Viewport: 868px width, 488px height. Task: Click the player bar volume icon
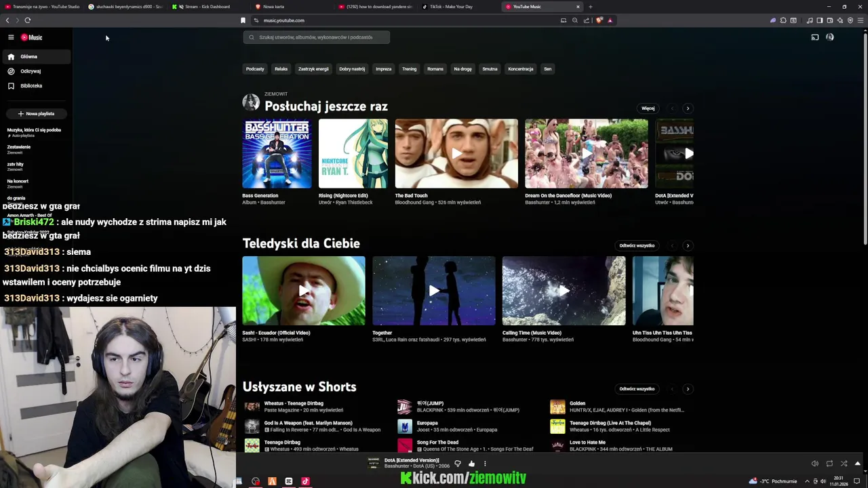point(815,464)
